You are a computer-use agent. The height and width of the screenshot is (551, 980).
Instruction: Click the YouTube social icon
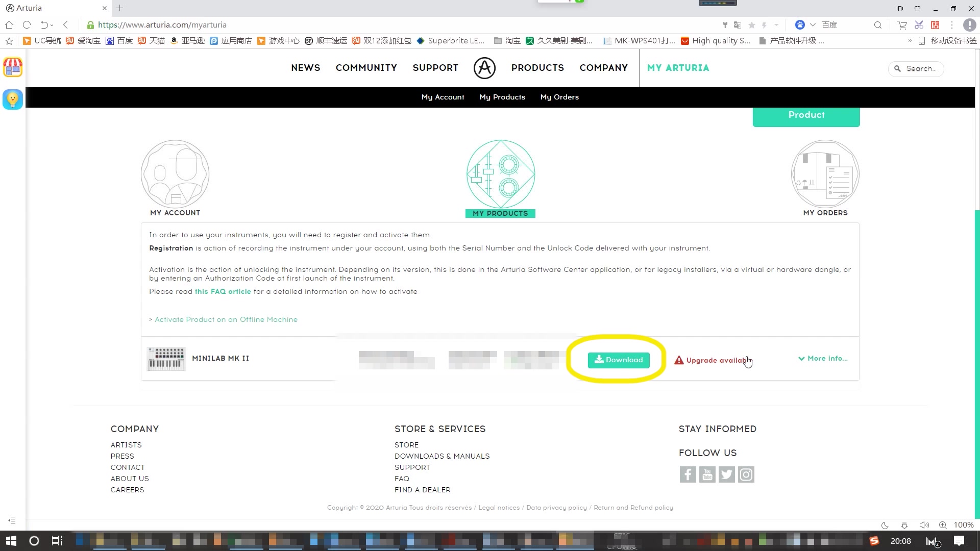(707, 474)
